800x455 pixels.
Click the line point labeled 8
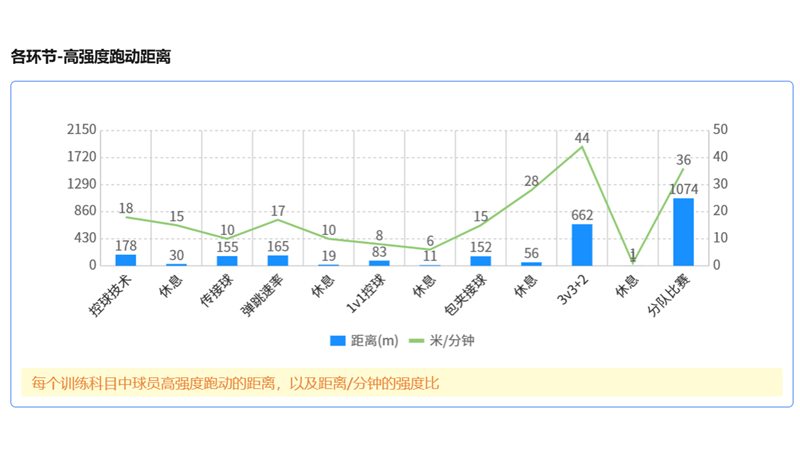pos(379,244)
